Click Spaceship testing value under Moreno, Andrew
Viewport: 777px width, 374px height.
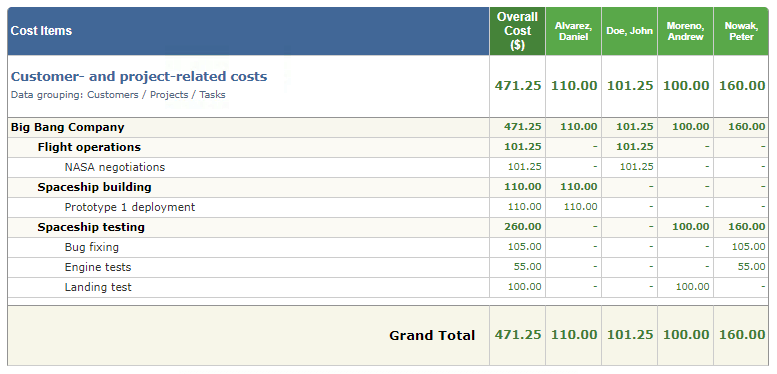point(691,227)
